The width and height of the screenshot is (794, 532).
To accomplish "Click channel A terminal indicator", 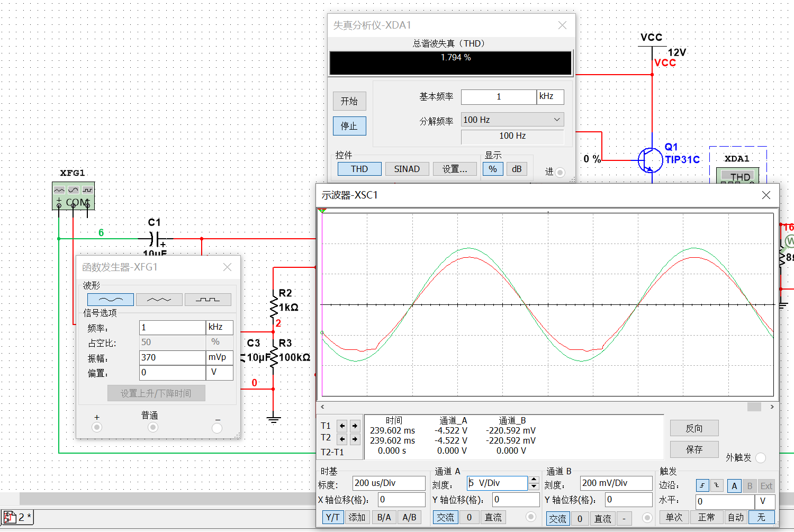I will (x=531, y=517).
